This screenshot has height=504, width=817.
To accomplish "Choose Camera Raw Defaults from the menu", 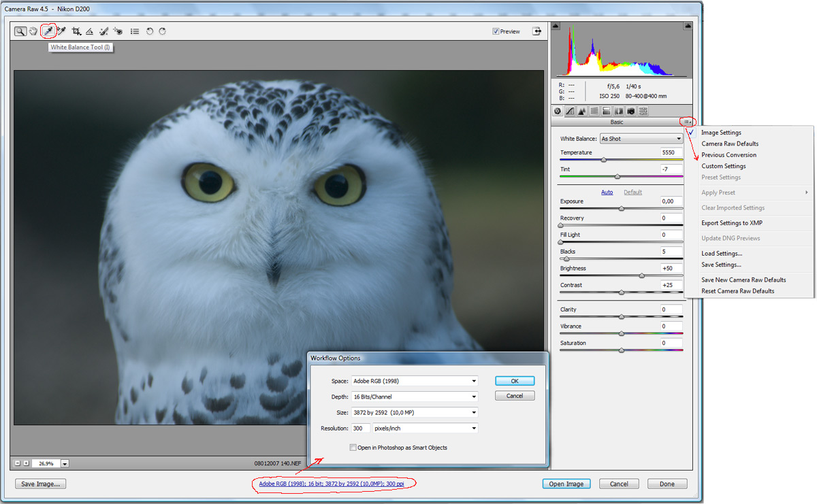I will (x=730, y=144).
